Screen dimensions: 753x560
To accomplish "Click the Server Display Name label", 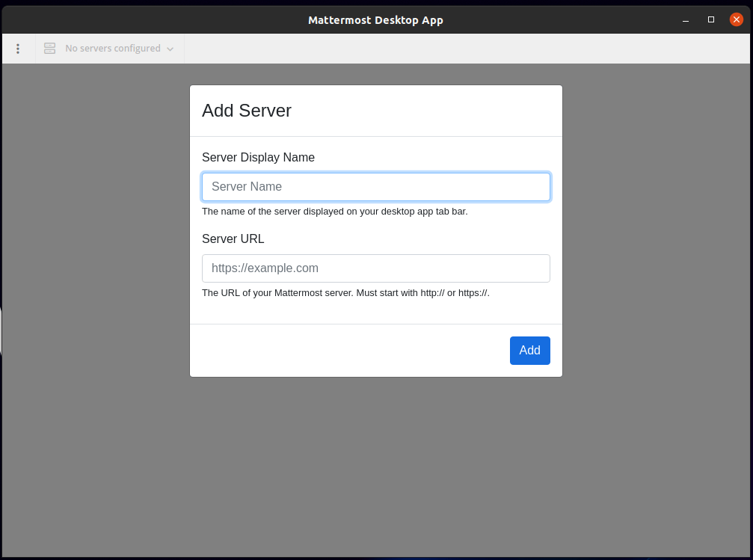I will (258, 157).
